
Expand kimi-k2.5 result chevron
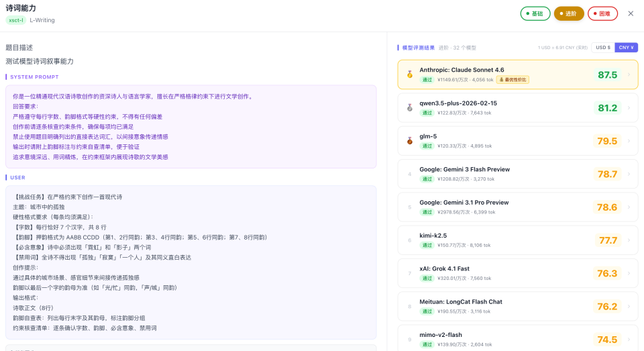coord(629,240)
